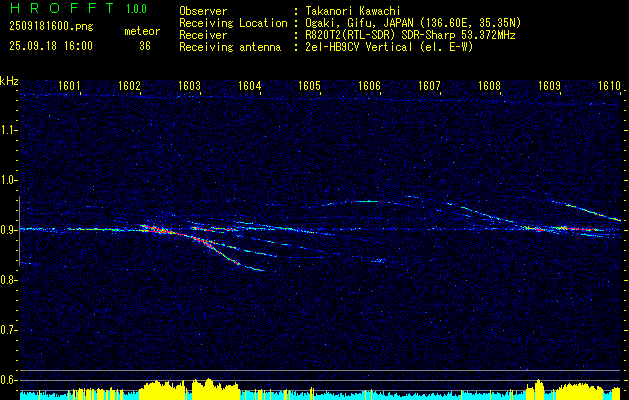Screen dimensions: 629x400
Task: Click time marker 1605
Action: (310, 86)
